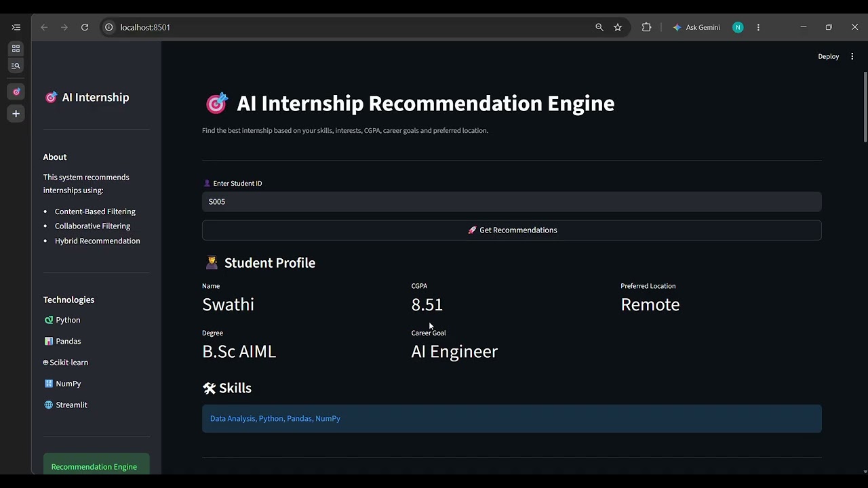Click the Degree value B.Sc AIML
Image resolution: width=868 pixels, height=488 pixels.
[239, 351]
